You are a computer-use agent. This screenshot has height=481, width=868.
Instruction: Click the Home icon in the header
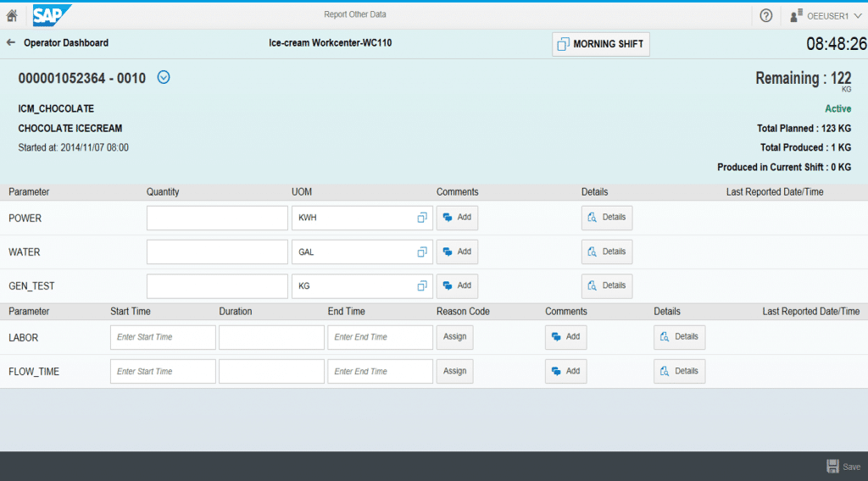click(x=12, y=15)
